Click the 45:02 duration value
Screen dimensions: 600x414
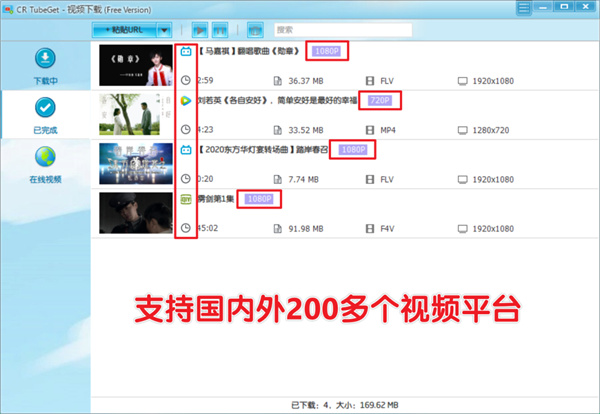click(x=207, y=228)
